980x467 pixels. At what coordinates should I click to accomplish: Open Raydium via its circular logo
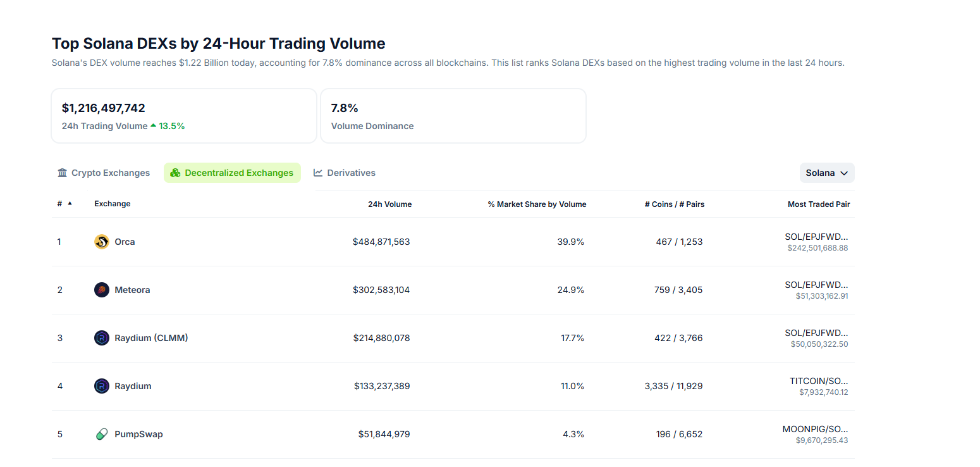(101, 385)
